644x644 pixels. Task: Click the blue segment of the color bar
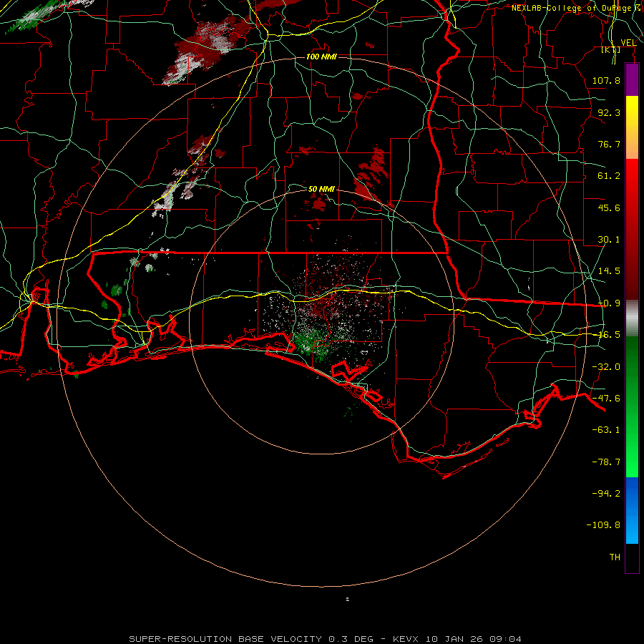click(632, 510)
